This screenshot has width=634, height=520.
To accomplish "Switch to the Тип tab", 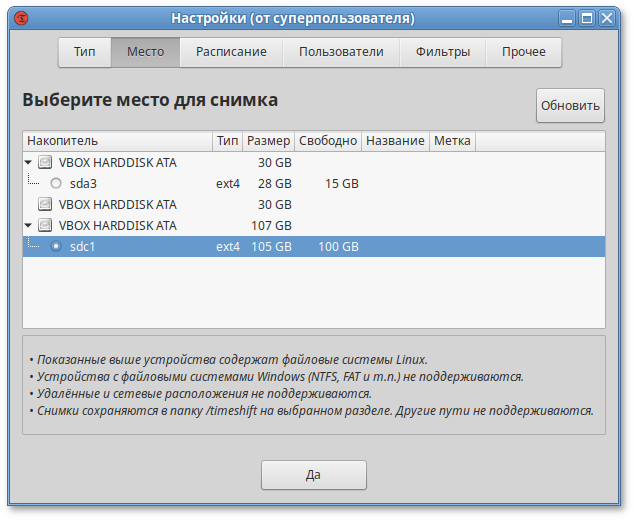I will (85, 52).
